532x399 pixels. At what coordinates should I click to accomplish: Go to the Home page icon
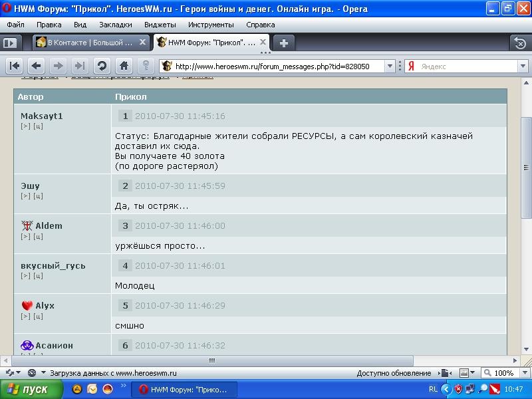(124, 66)
